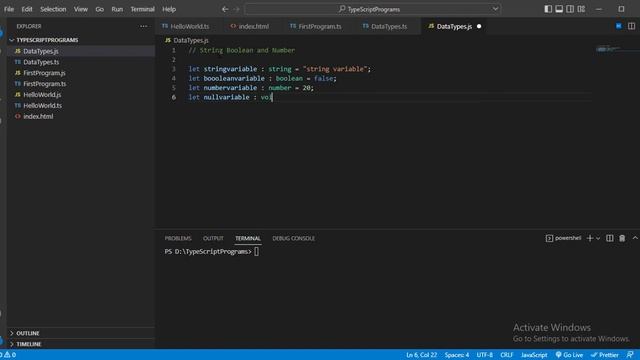The image size is (640, 360).
Task: Kill the terminal with trash icon
Action: point(622,238)
